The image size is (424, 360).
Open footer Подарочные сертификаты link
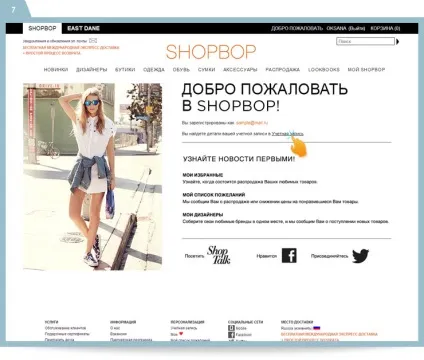(x=67, y=334)
